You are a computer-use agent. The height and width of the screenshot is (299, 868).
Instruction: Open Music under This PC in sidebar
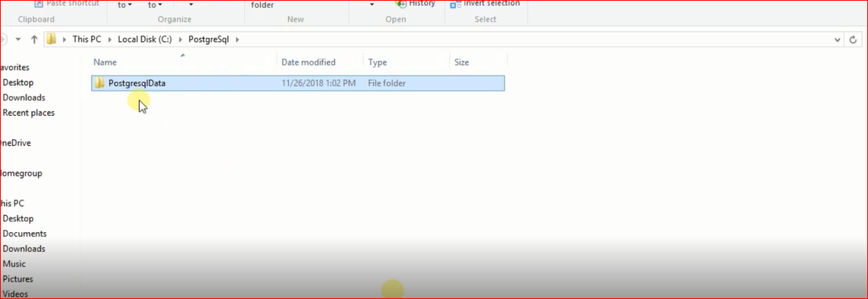click(x=14, y=264)
